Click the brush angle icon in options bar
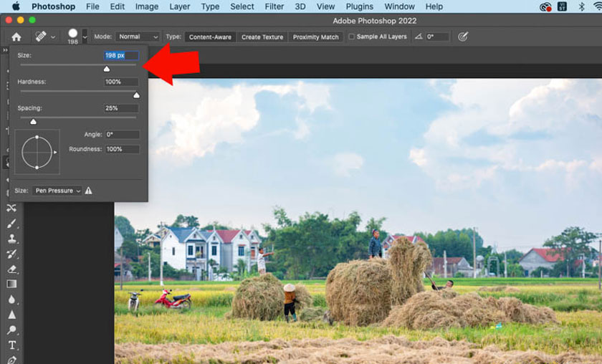The width and height of the screenshot is (602, 364). point(419,37)
